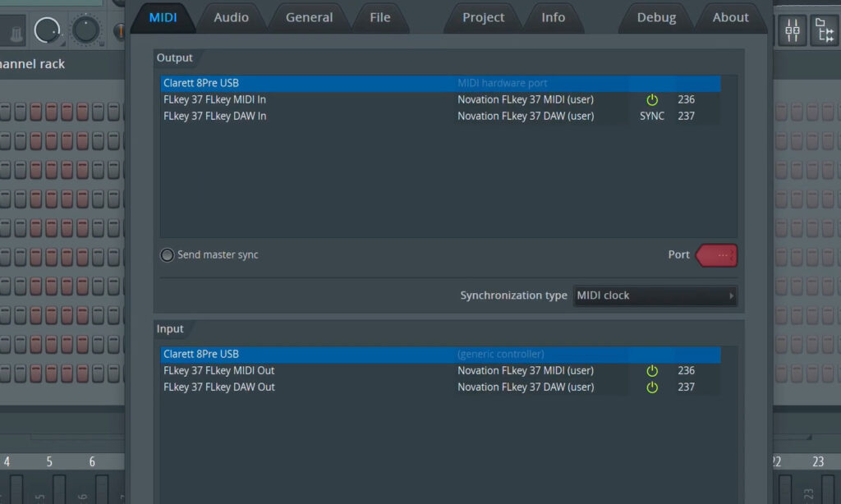Screen dimensions: 841x504
Task: Open the Project settings tab
Action: [x=483, y=17]
